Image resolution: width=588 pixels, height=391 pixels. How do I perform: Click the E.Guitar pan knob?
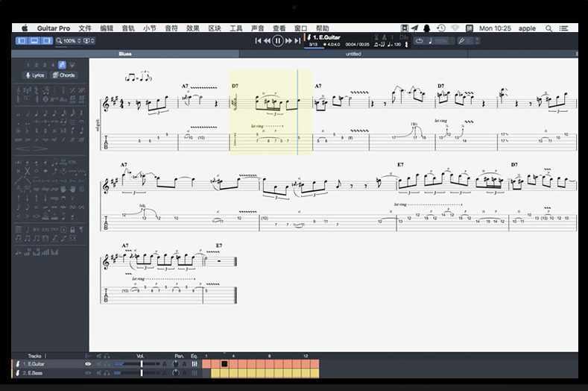[x=175, y=364]
